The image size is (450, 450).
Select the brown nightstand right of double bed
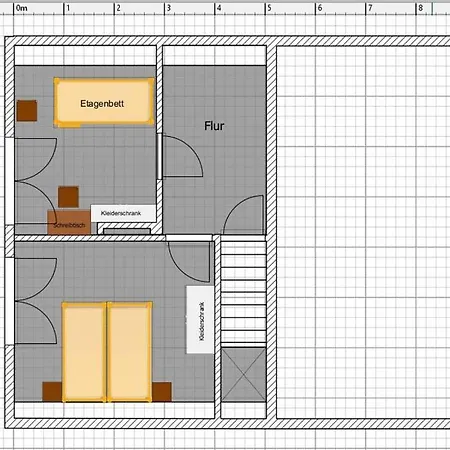tap(162, 392)
